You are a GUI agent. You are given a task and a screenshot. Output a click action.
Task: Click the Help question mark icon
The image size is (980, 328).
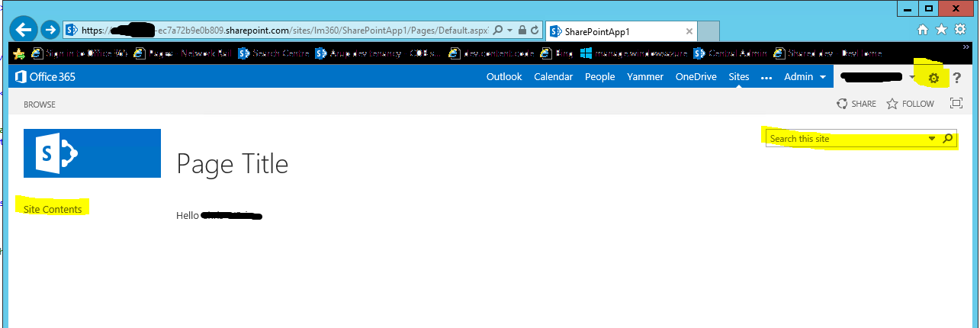pyautogui.click(x=957, y=78)
